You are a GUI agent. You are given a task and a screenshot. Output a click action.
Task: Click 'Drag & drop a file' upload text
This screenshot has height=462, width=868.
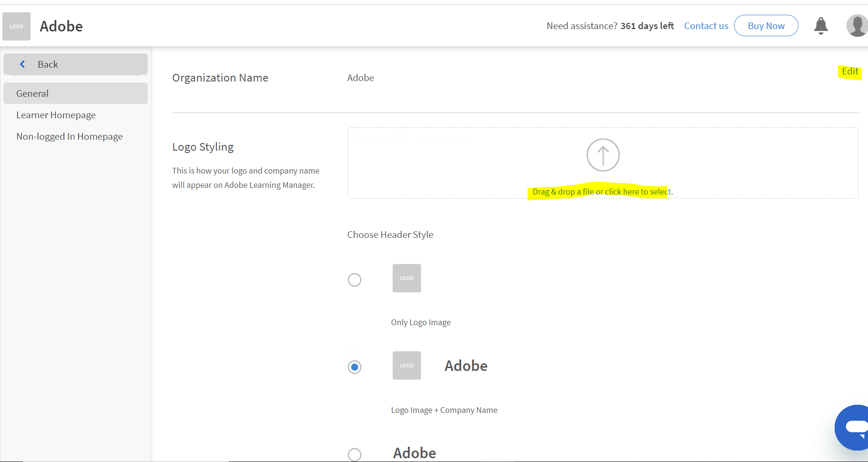pyautogui.click(x=602, y=192)
